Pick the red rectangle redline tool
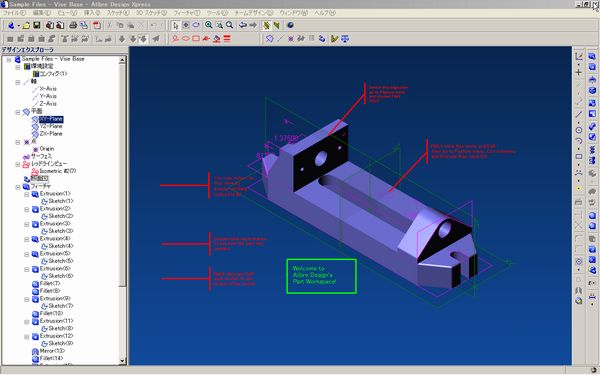600x375 pixels. click(x=196, y=39)
